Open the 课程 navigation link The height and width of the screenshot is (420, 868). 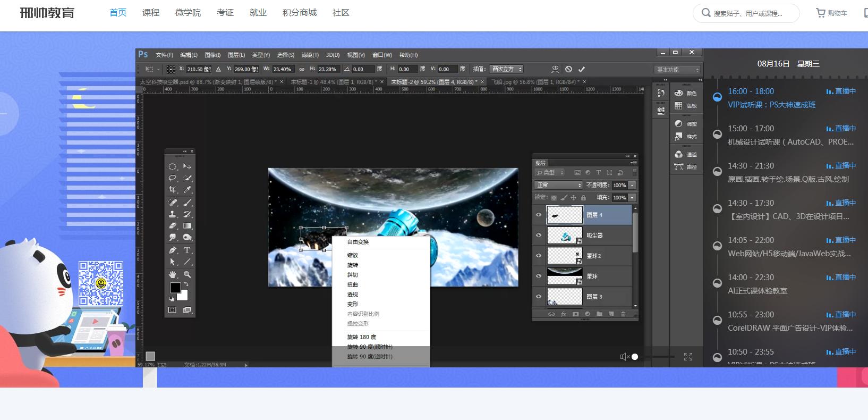click(x=151, y=13)
